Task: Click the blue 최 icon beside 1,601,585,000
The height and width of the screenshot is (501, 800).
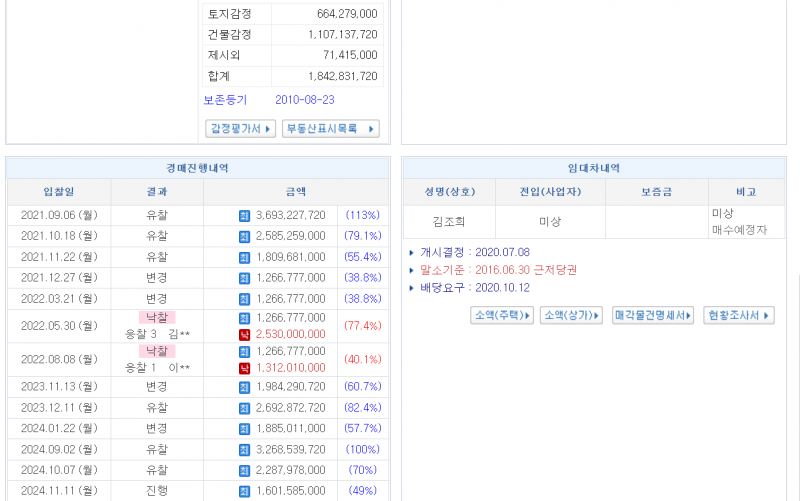Action: tap(244, 491)
